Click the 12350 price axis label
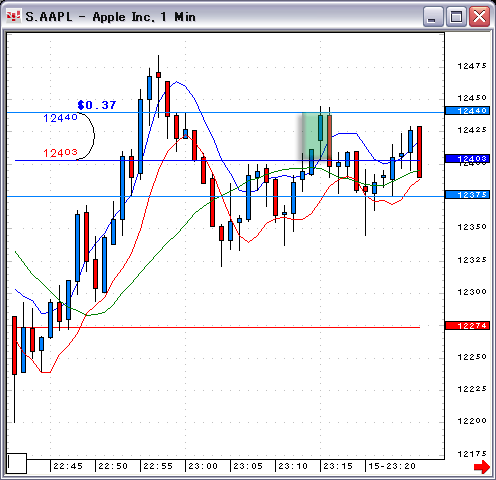 coord(472,227)
